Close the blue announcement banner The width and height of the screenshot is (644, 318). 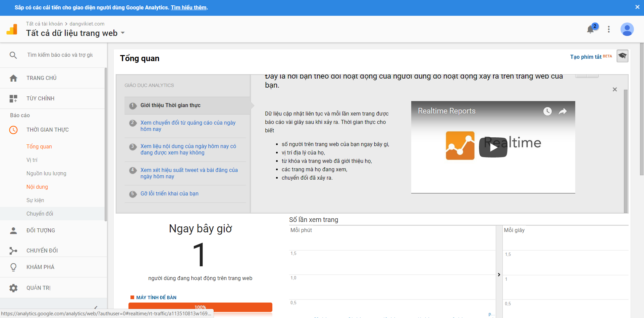[637, 7]
